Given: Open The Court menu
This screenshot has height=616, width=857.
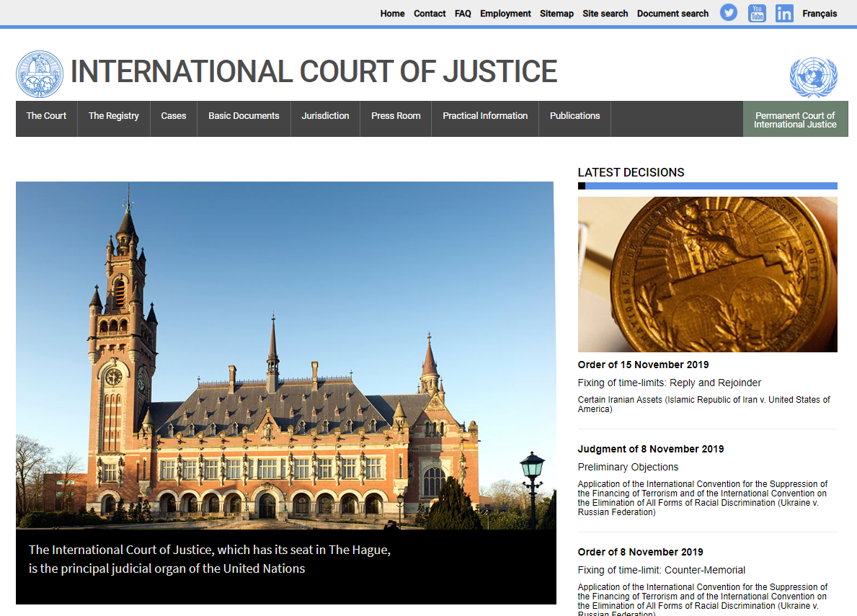Looking at the screenshot, I should 46,118.
